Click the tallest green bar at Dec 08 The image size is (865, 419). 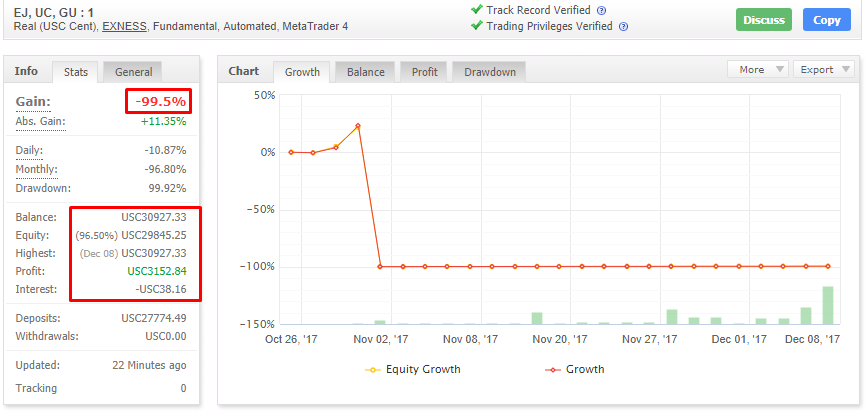tap(828, 305)
